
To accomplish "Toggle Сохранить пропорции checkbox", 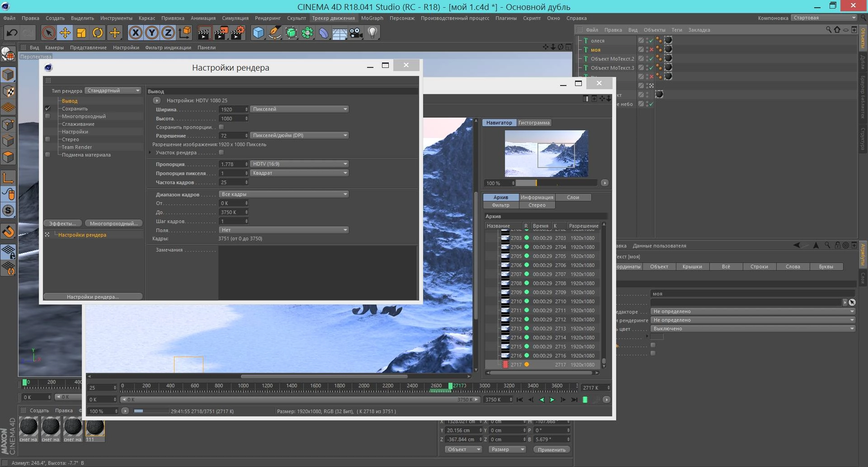I will pos(221,127).
